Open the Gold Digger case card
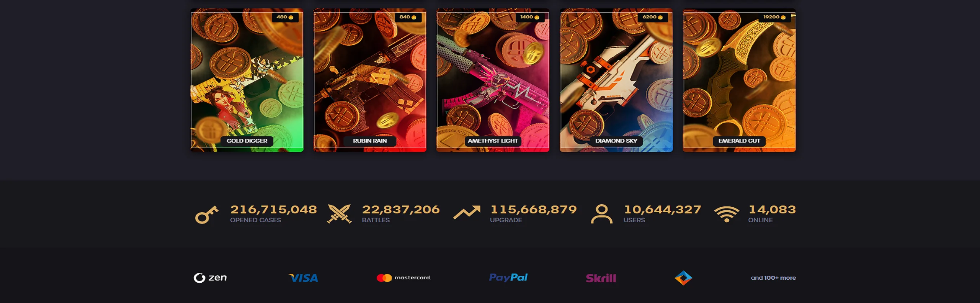Image resolution: width=980 pixels, height=303 pixels. 247,80
